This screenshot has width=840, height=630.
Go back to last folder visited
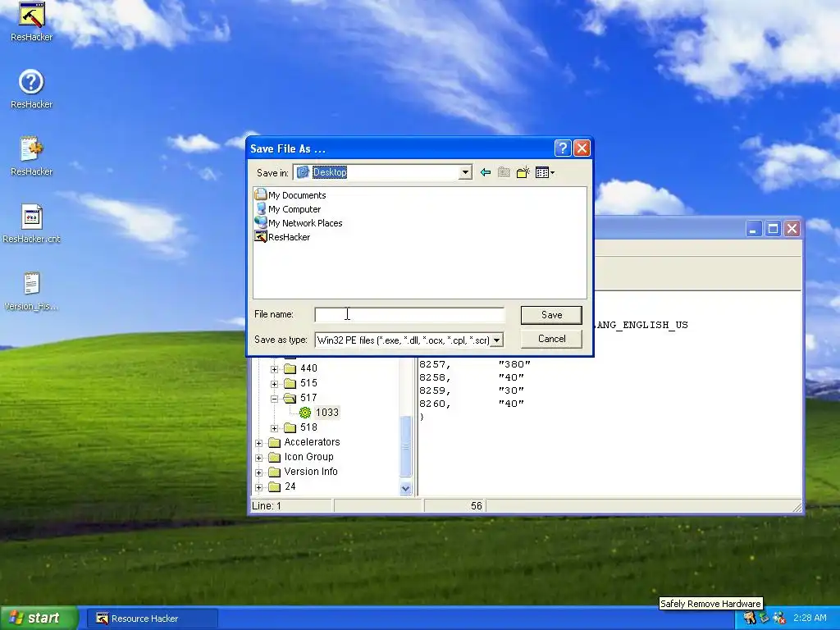tap(486, 172)
